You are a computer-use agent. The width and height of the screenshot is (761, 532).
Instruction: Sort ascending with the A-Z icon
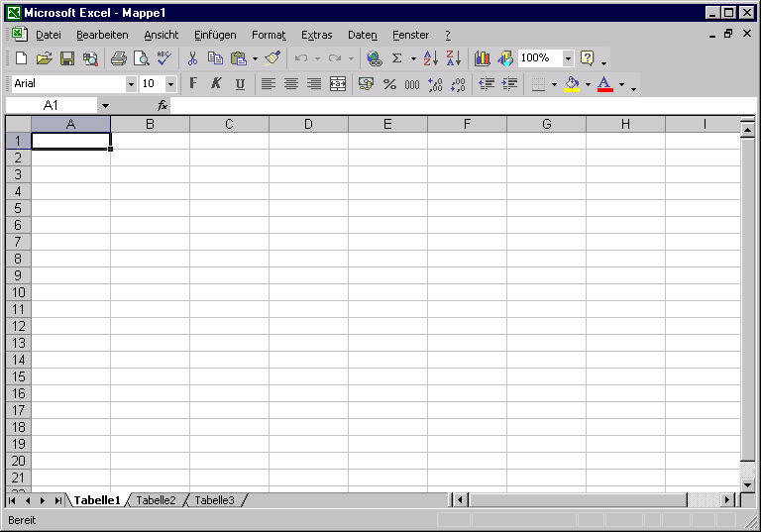point(430,58)
